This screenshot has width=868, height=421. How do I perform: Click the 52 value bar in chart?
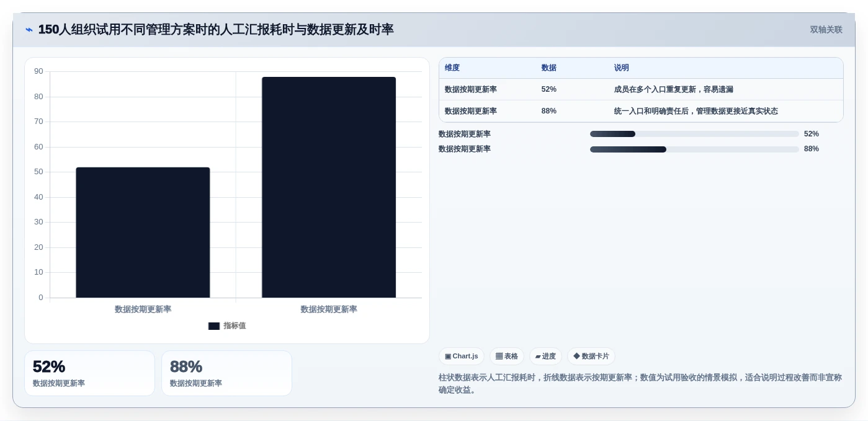[143, 233]
